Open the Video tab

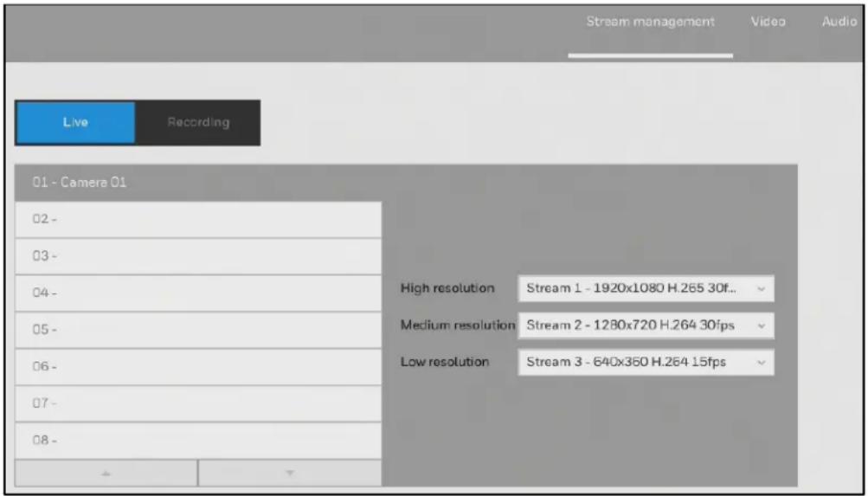point(768,23)
